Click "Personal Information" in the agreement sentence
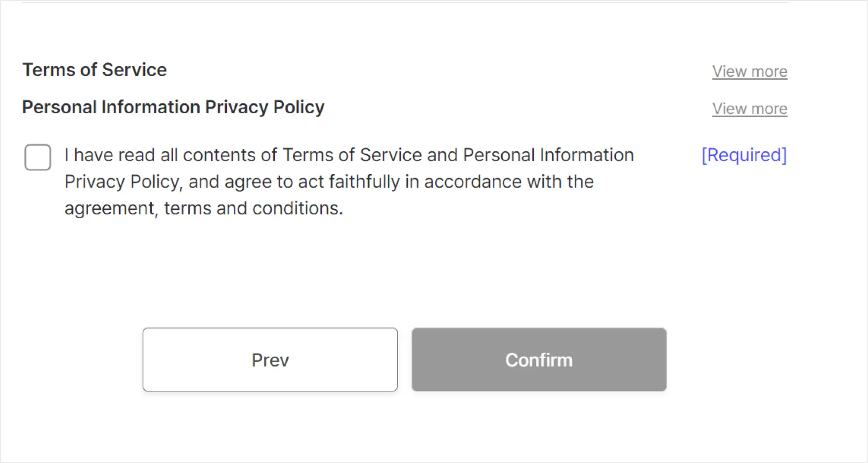This screenshot has width=868, height=463. 548,155
